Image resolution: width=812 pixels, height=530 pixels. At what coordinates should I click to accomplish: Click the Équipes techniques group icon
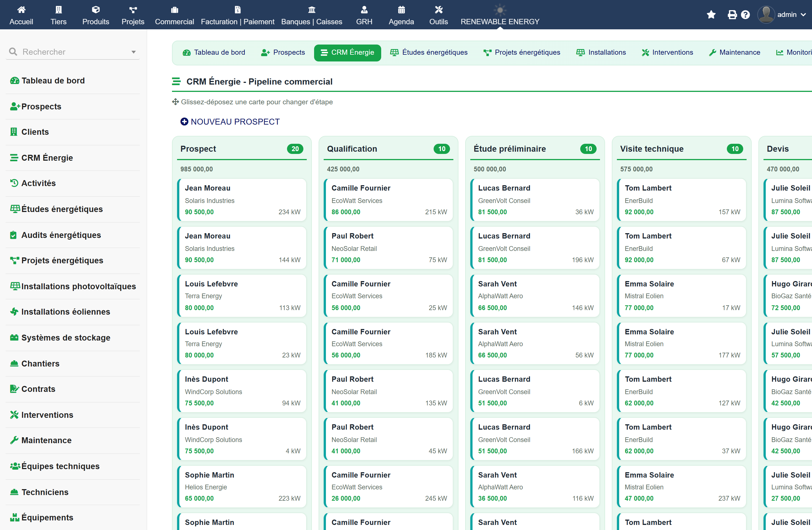tap(15, 466)
